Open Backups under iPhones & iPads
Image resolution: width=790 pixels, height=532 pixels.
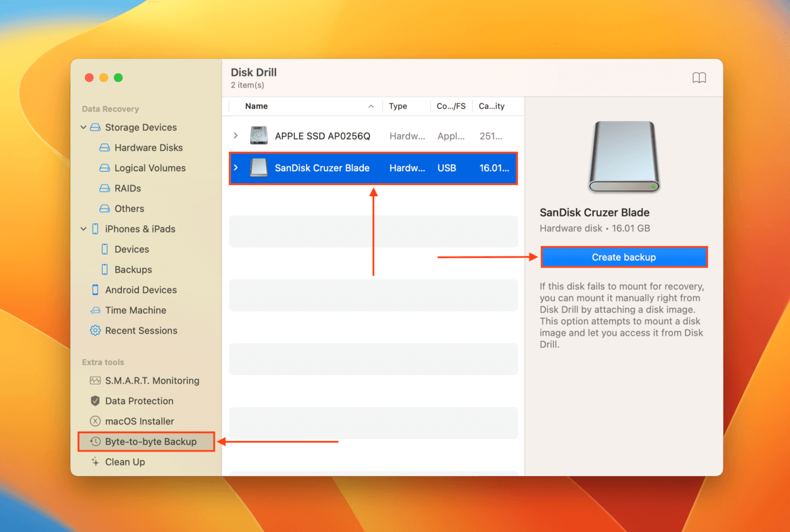pyautogui.click(x=133, y=270)
